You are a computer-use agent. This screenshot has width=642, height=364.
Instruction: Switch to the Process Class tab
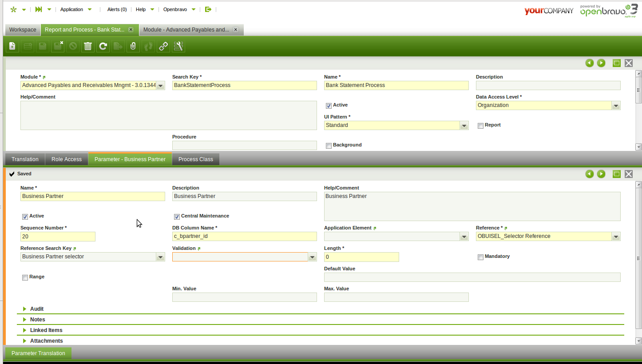[195, 159]
